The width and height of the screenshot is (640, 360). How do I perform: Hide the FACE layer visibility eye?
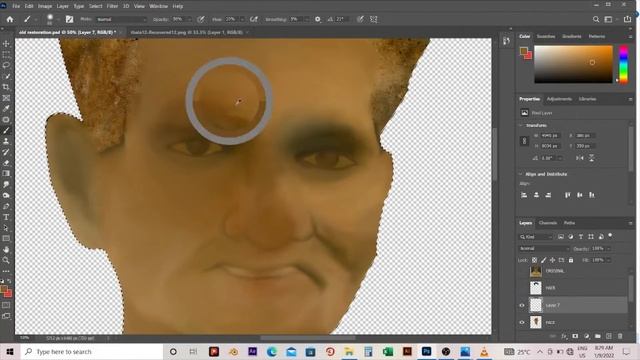[x=522, y=322]
